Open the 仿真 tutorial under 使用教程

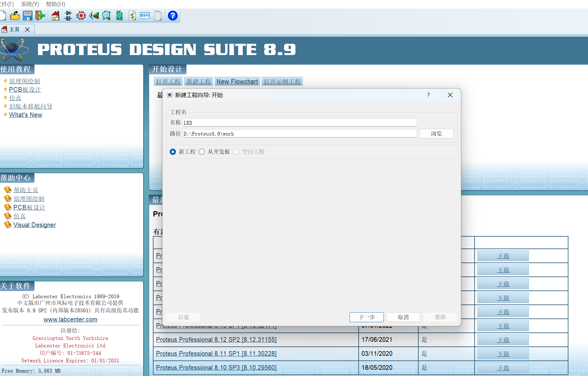coord(15,98)
